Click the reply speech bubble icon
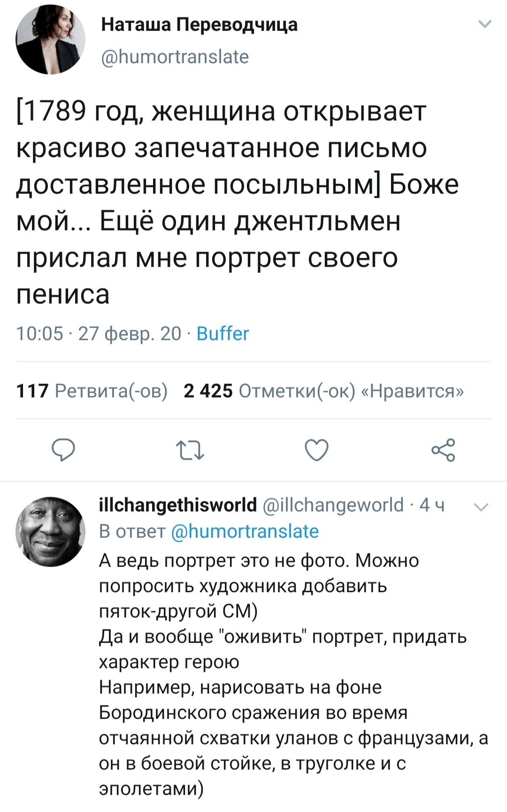This screenshot has height=812, width=507. 63,450
